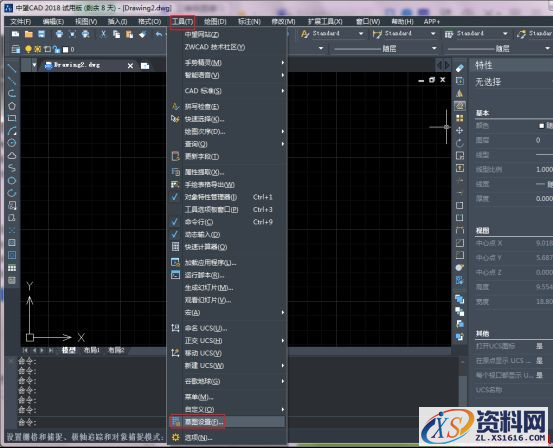
Task: Click the Save disk icon in toolbar
Action: (x=42, y=34)
